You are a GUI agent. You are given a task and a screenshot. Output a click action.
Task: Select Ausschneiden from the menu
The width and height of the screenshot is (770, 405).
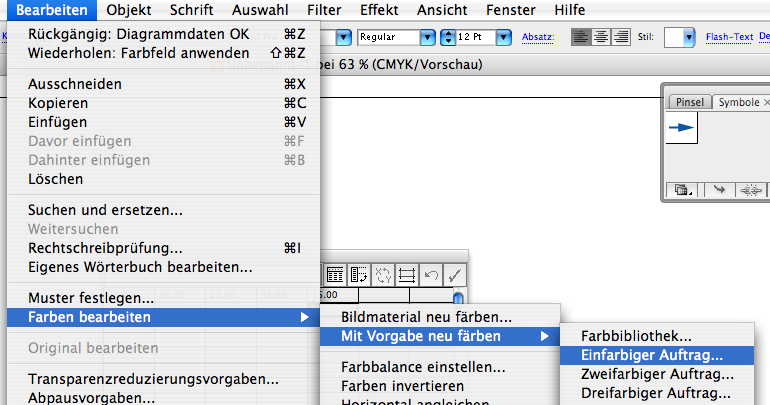[x=164, y=84]
